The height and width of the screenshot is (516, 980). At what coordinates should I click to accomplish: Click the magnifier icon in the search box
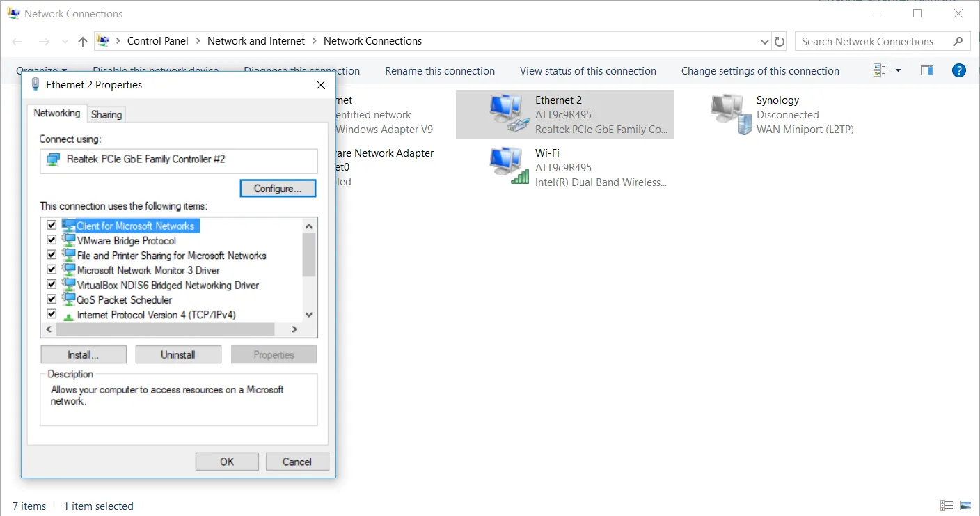958,41
